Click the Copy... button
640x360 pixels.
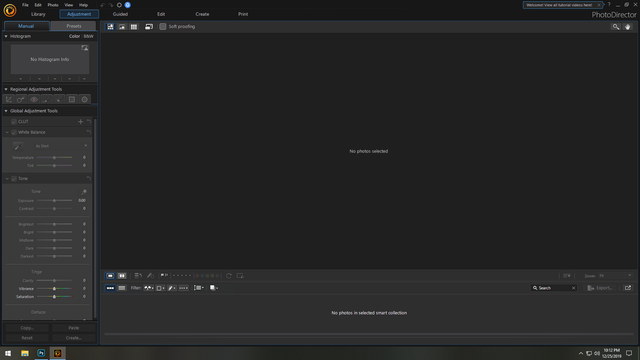click(27, 328)
